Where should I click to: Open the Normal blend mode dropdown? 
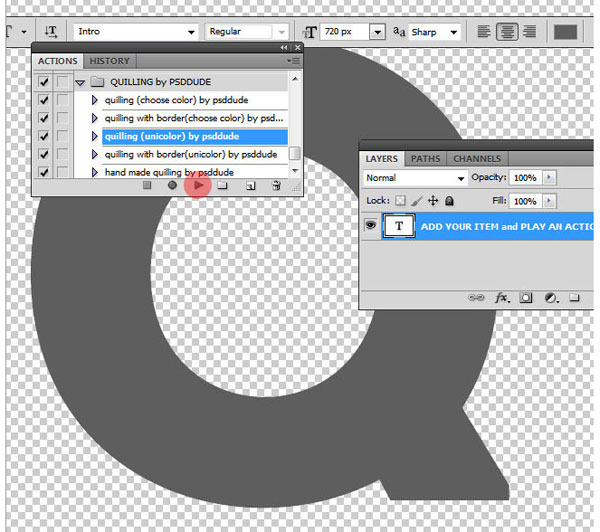point(461,178)
